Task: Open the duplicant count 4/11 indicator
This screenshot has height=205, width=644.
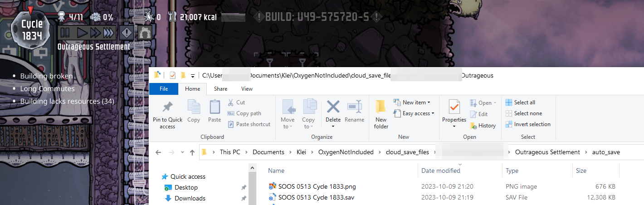Action: pos(71,17)
